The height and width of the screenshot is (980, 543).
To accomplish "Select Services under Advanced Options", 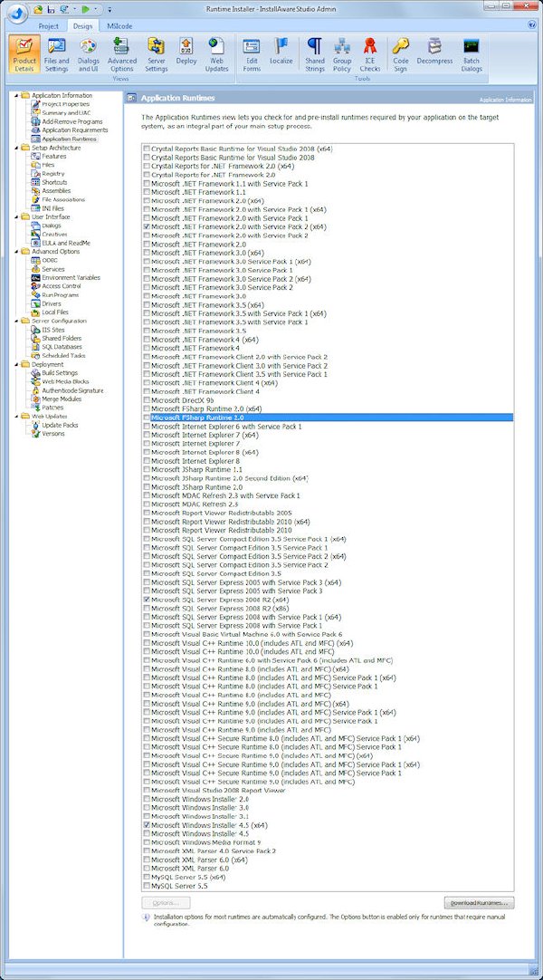I will tap(53, 269).
